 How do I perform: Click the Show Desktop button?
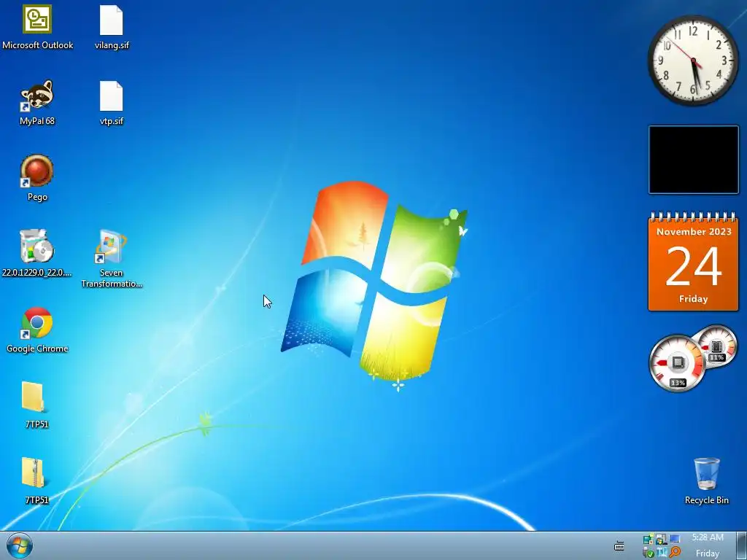[742, 545]
